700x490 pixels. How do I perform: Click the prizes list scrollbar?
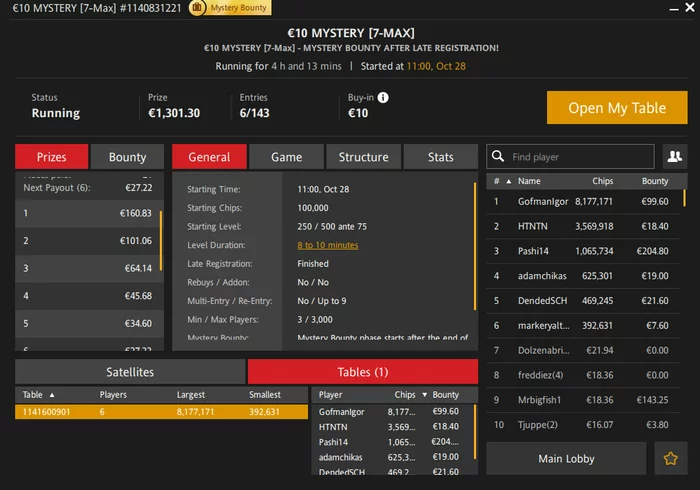click(161, 240)
